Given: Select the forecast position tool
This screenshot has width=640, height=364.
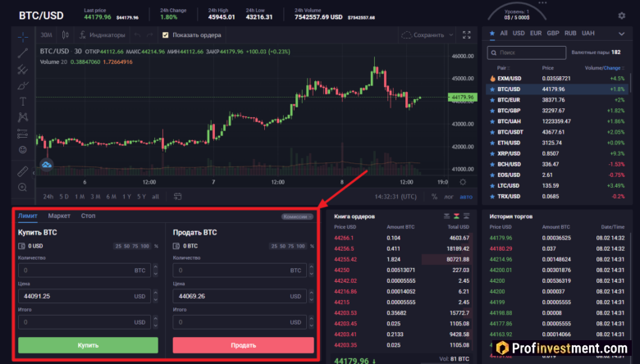Looking at the screenshot, I should pos(23,134).
